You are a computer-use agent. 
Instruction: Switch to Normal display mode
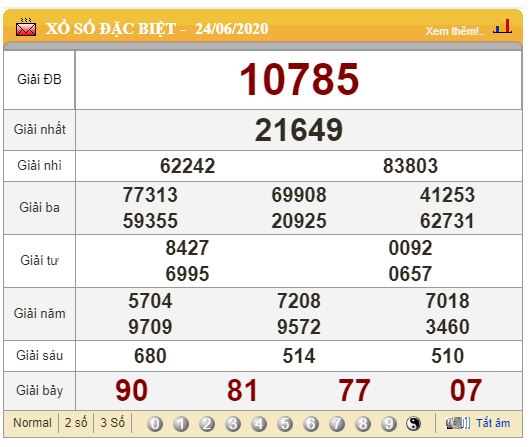pyautogui.click(x=32, y=423)
